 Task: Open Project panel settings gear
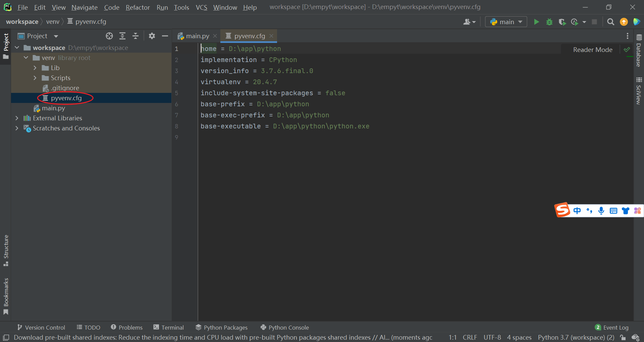(x=152, y=36)
